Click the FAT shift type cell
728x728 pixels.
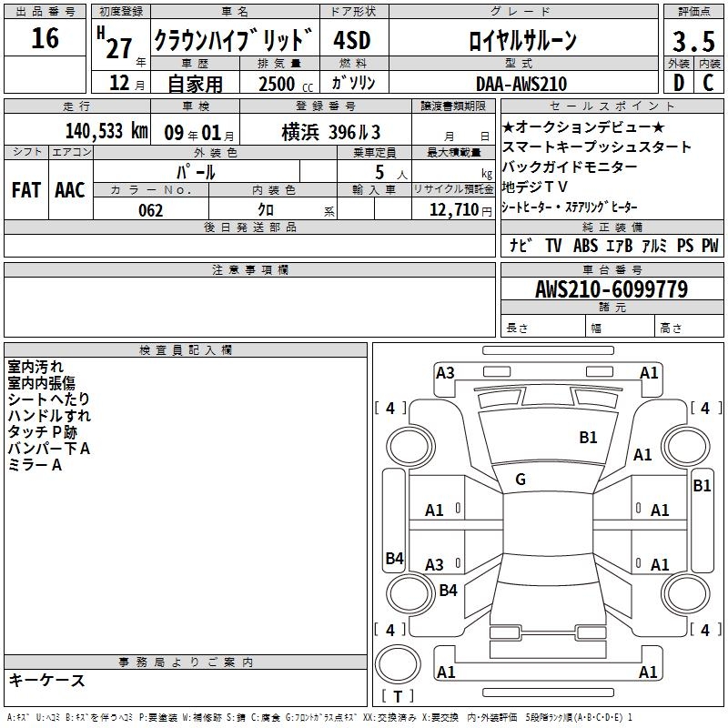pyautogui.click(x=25, y=189)
